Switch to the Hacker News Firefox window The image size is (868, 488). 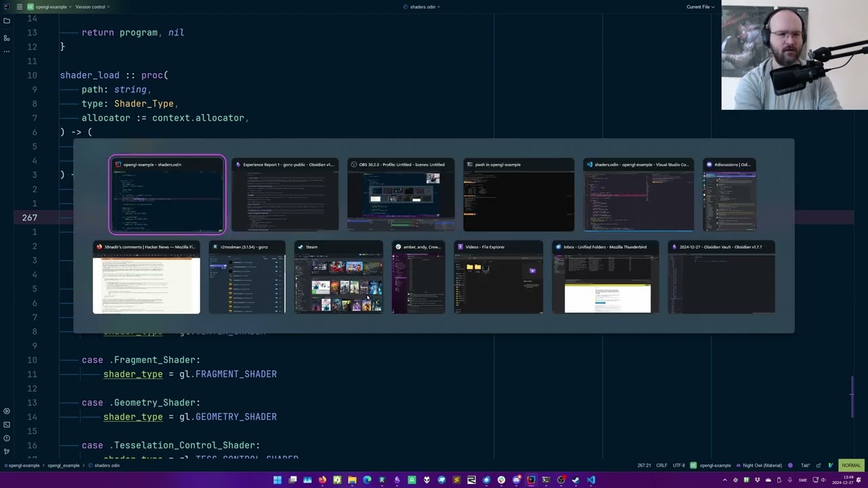click(x=146, y=278)
